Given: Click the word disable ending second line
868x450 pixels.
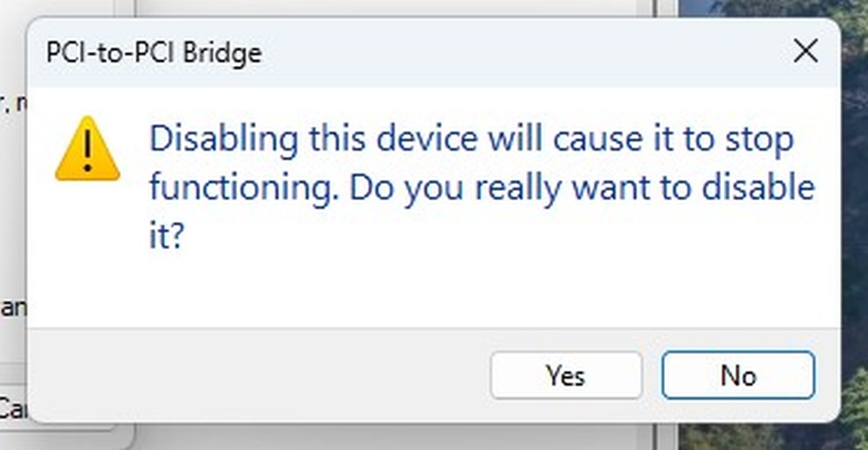Looking at the screenshot, I should [759, 186].
